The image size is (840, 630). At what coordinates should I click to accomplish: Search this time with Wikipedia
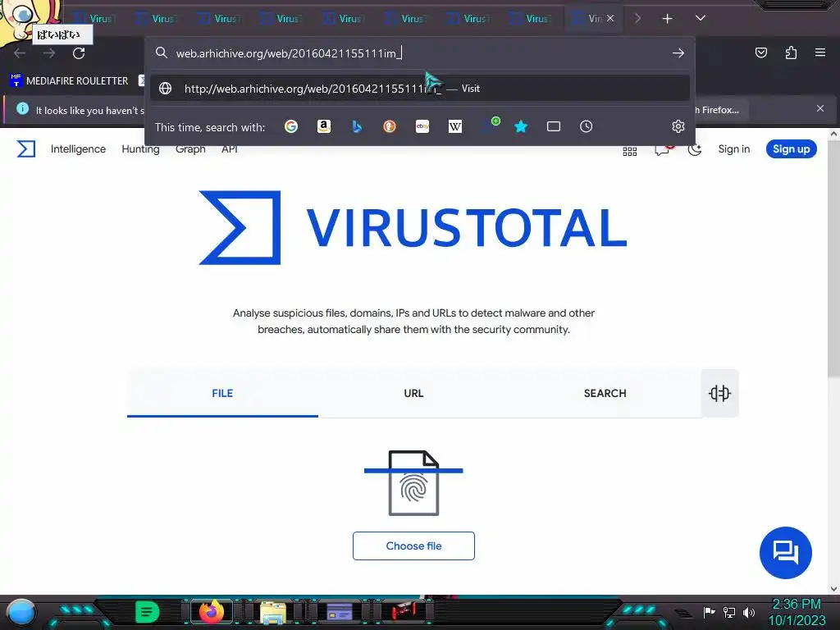coord(454,126)
